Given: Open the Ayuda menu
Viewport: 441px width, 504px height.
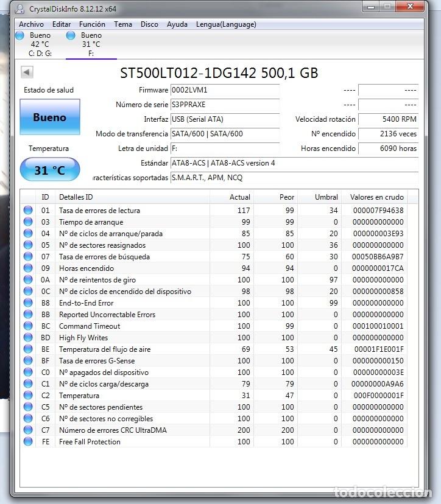Looking at the screenshot, I should click(177, 24).
